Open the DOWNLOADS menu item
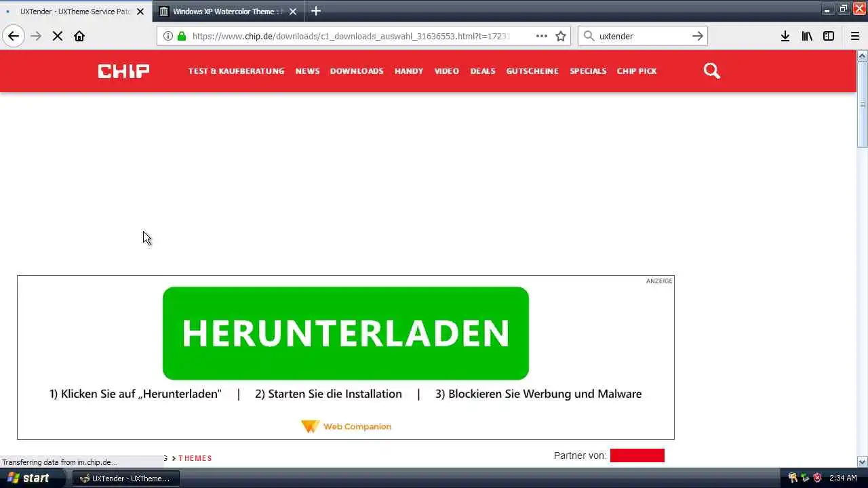The width and height of the screenshot is (868, 488). click(x=357, y=71)
